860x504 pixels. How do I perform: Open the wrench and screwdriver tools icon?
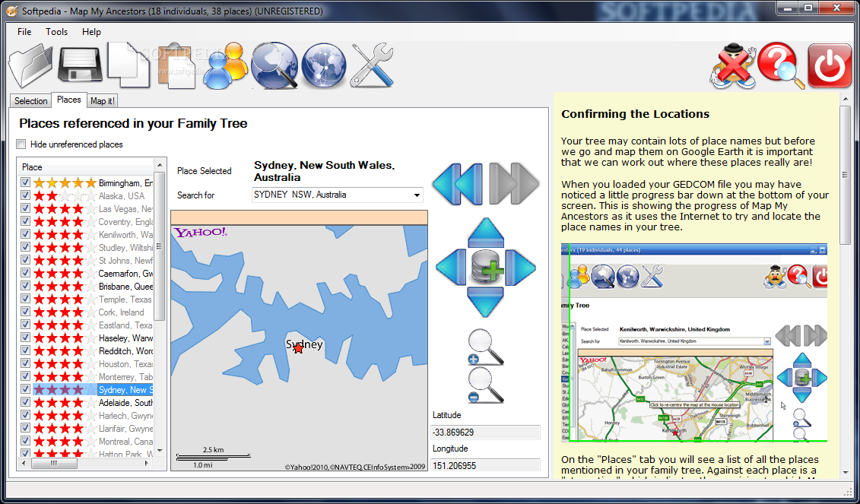372,66
